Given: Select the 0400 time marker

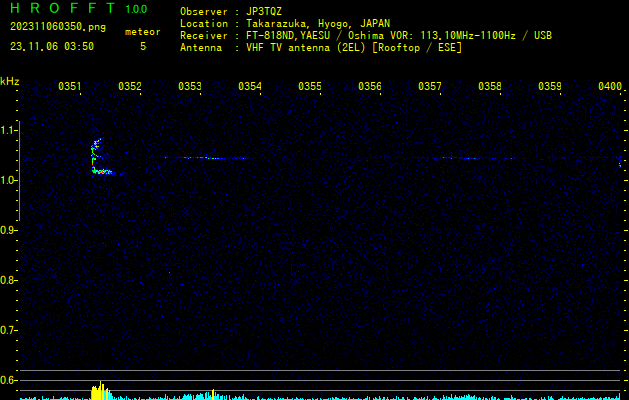Looking at the screenshot, I should (610, 87).
